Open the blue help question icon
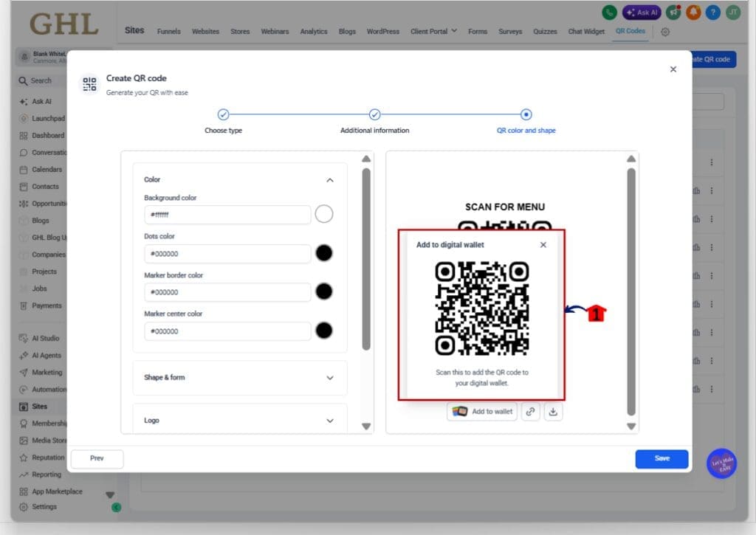 pyautogui.click(x=713, y=13)
